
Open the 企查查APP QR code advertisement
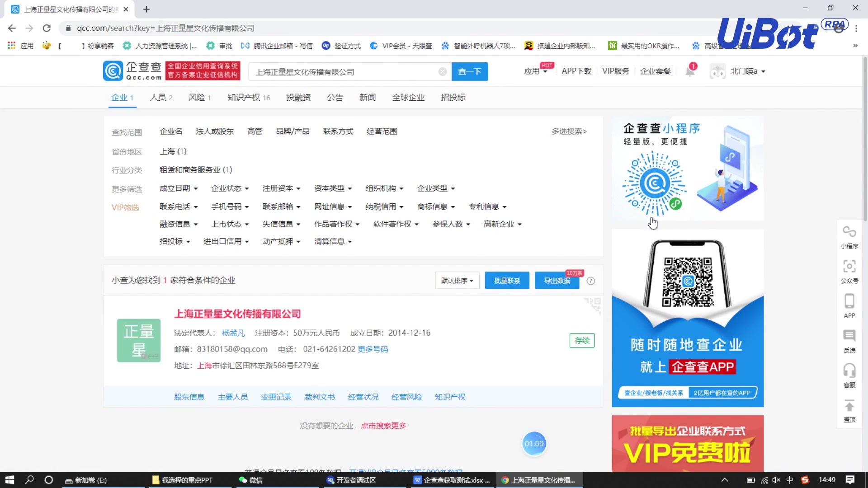point(688,318)
